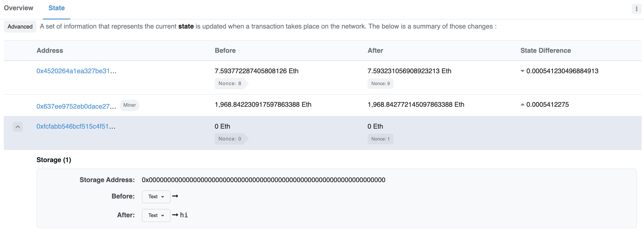
Task: Click the arrow icon after Before dropdown
Action: point(175,196)
